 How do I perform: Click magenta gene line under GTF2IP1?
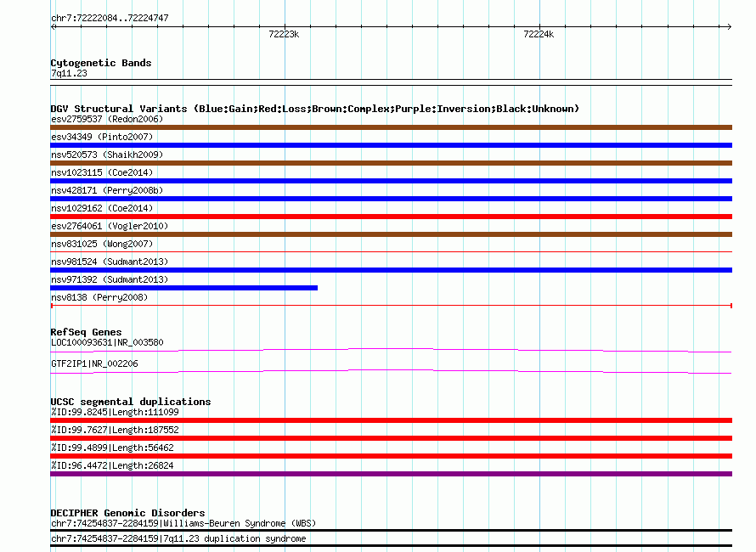pos(391,371)
